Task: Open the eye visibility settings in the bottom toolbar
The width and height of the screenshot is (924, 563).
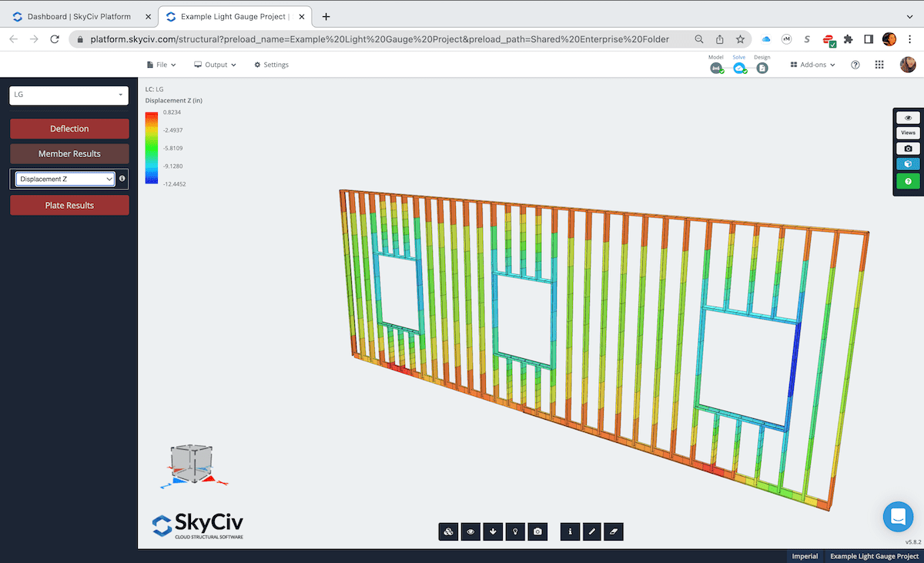Action: (x=470, y=531)
